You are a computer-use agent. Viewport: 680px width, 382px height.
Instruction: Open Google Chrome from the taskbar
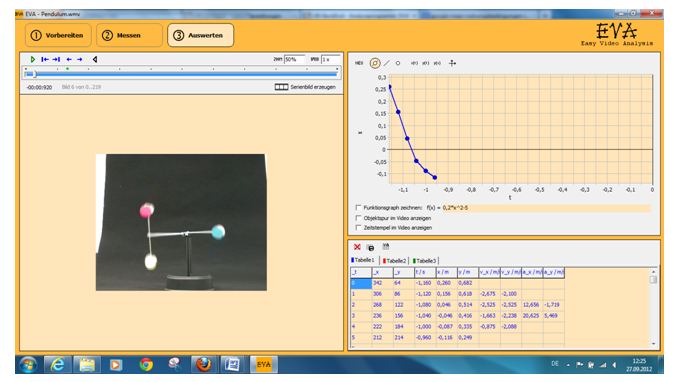(146, 365)
